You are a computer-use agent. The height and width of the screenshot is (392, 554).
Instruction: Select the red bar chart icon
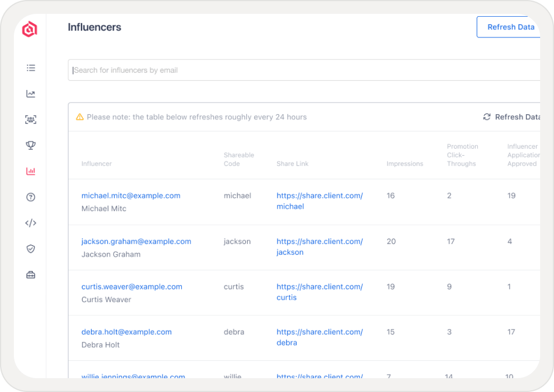coord(31,171)
